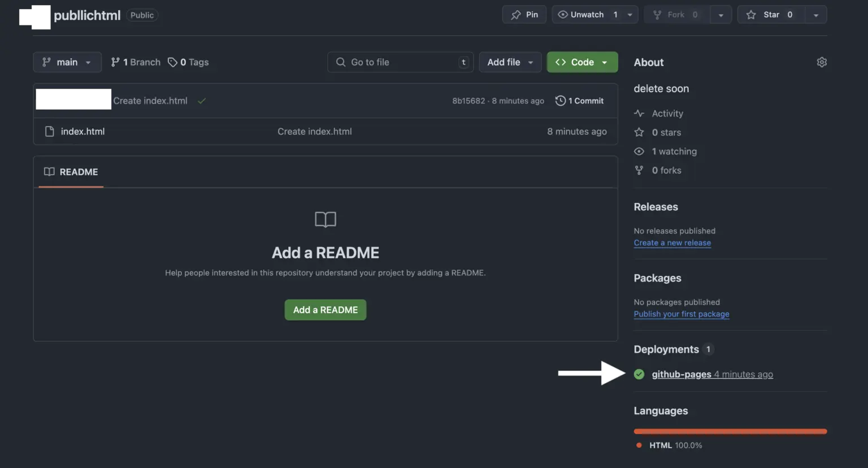Click the book icon beside README
This screenshot has width=868, height=468.
(49, 172)
